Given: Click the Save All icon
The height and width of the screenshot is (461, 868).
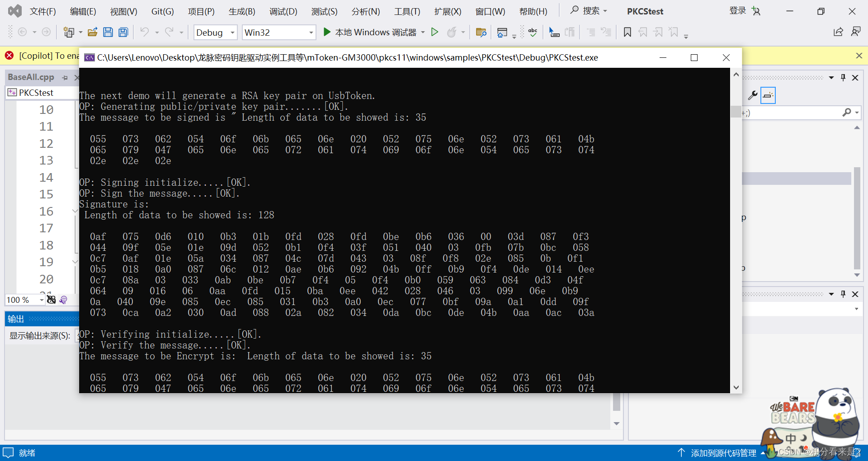Looking at the screenshot, I should pos(123,32).
